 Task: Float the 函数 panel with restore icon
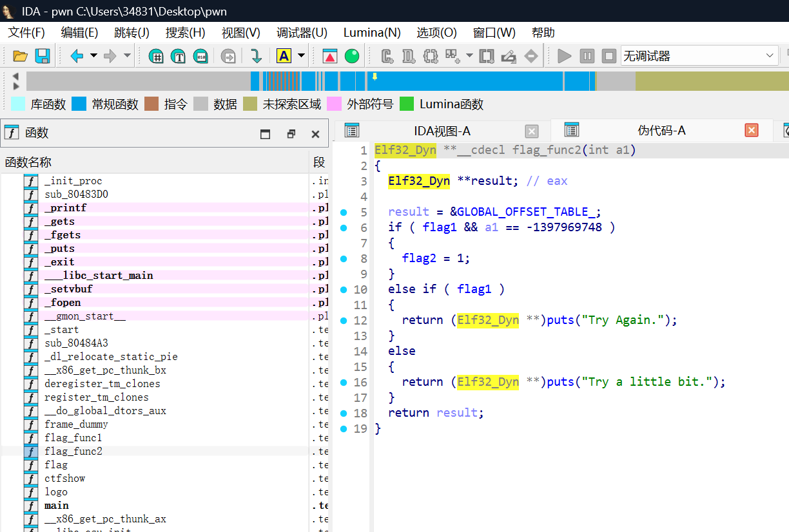[291, 134]
